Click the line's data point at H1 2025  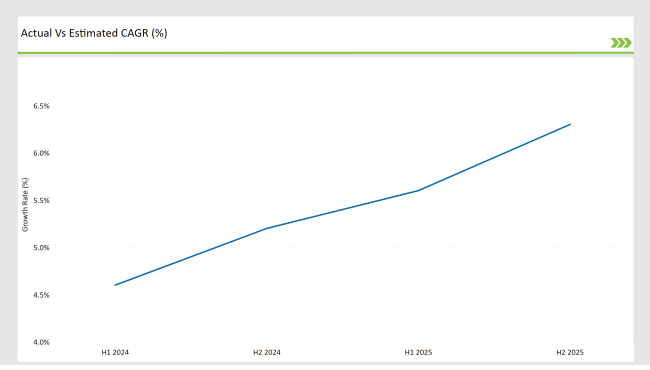point(418,191)
